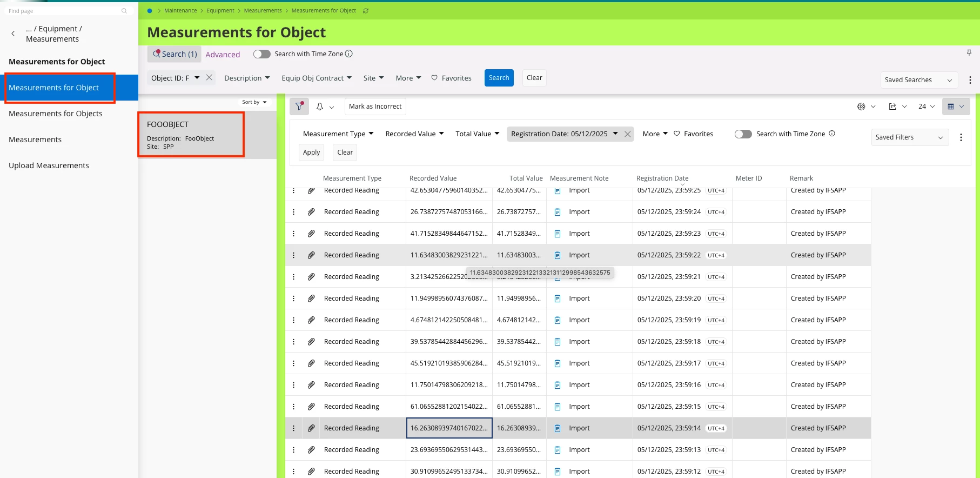The image size is (980, 478).
Task: Click the blue Search button
Action: (499, 78)
